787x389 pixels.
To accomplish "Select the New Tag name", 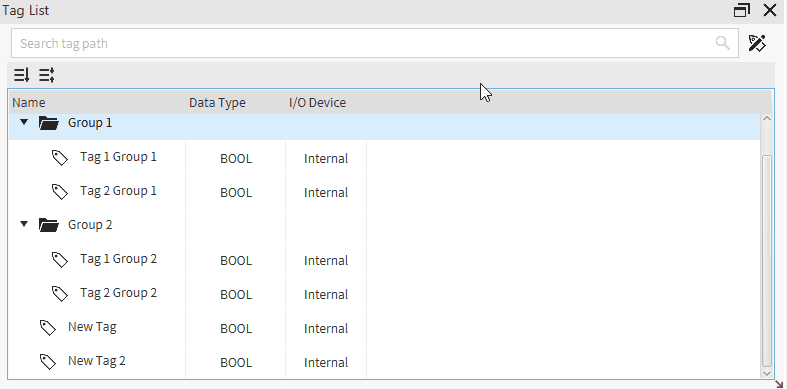I will pos(92,327).
